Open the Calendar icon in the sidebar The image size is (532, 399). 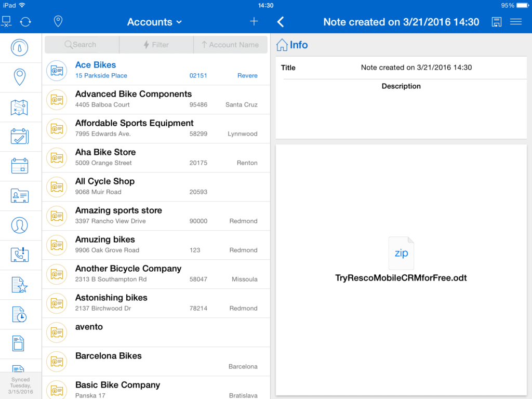20,166
